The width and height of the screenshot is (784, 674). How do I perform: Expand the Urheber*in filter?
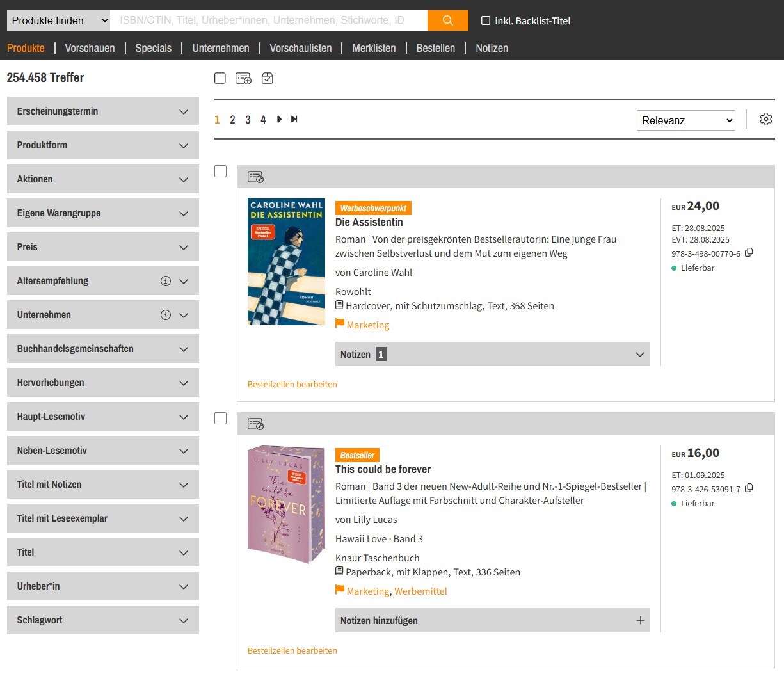click(103, 586)
